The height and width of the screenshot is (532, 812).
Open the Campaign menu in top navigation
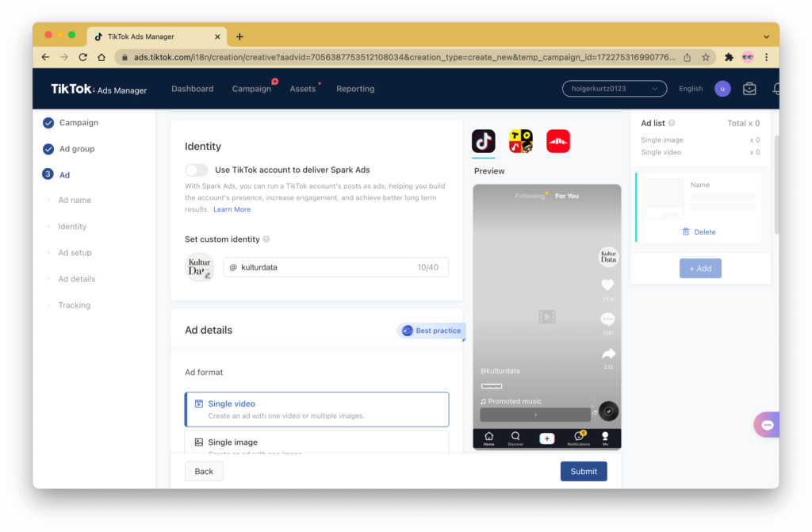[251, 89]
